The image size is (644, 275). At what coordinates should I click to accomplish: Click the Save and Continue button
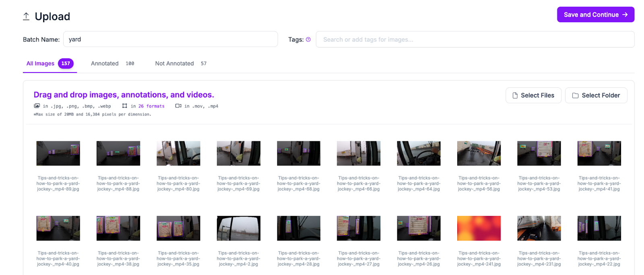(596, 14)
